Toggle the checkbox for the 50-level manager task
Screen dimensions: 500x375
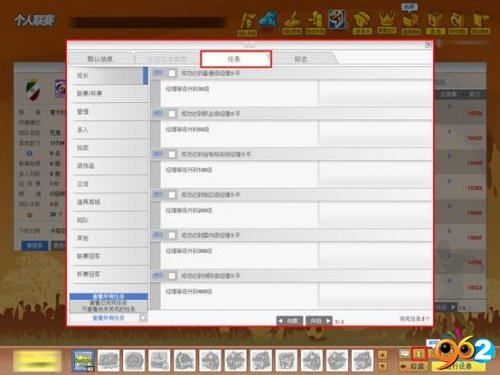[172, 114]
